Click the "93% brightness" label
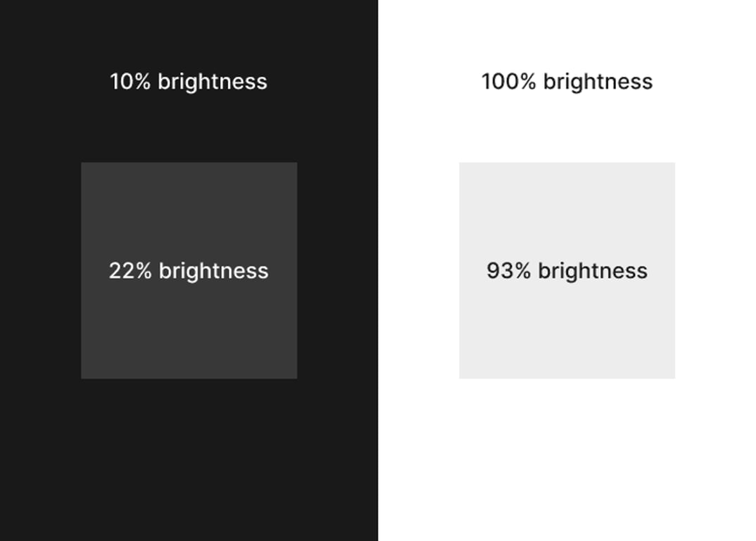The image size is (756, 541). pyautogui.click(x=567, y=271)
